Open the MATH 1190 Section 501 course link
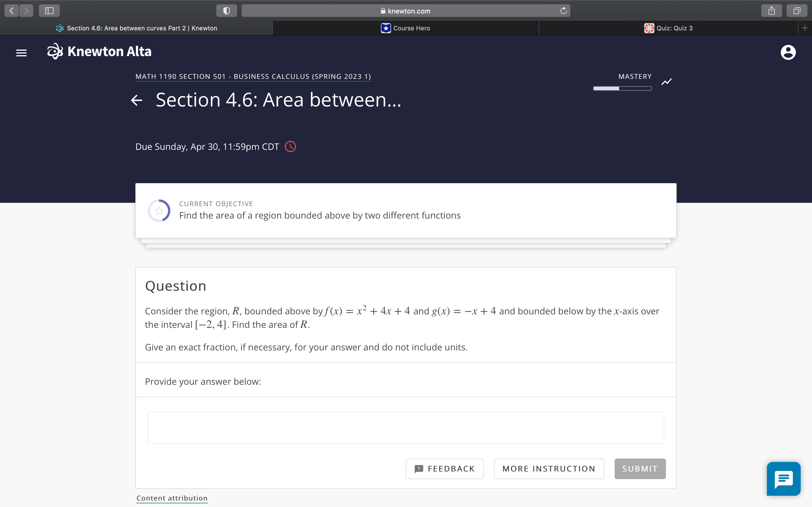The height and width of the screenshot is (507, 812). (253, 76)
